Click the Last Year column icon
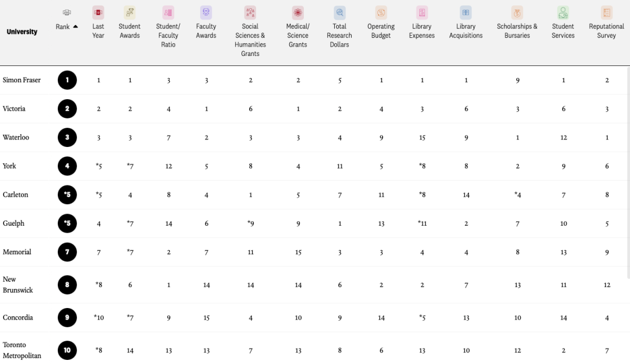This screenshot has width=630, height=364. [98, 12]
